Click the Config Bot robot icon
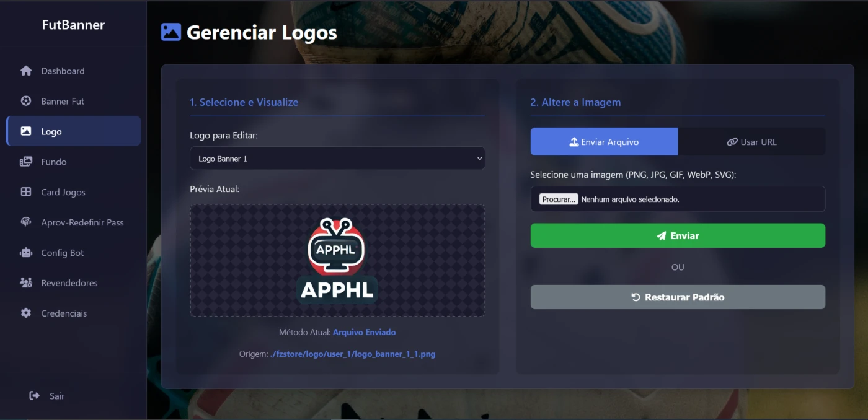868x420 pixels. click(26, 253)
